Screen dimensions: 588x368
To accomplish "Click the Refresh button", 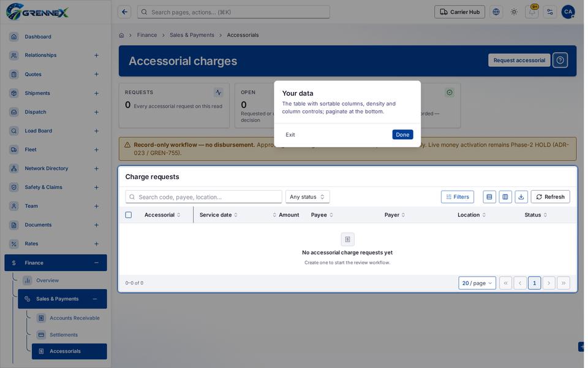I will pos(550,197).
